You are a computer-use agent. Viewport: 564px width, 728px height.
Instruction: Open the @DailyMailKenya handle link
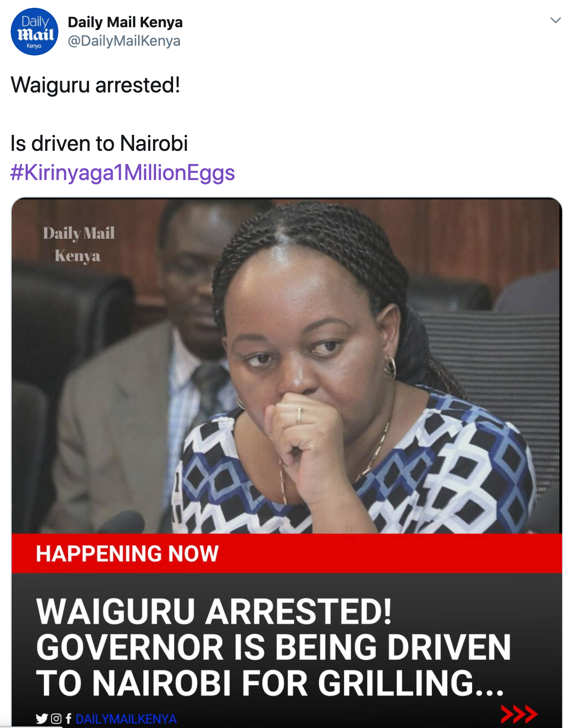(124, 41)
